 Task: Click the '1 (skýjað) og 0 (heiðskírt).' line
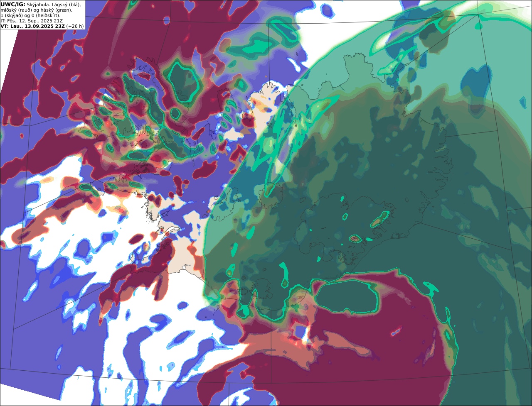pyautogui.click(x=30, y=15)
